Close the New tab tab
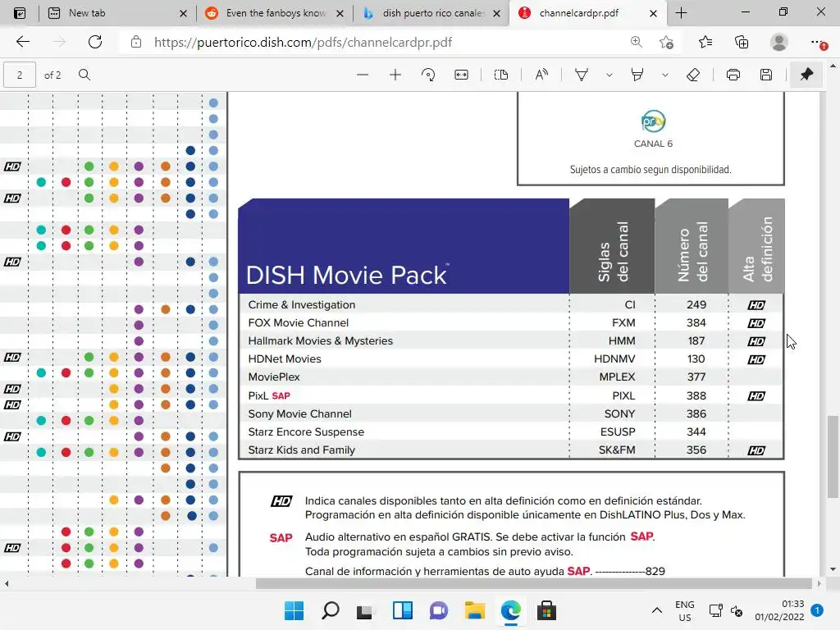The height and width of the screenshot is (630, 840). click(x=183, y=13)
